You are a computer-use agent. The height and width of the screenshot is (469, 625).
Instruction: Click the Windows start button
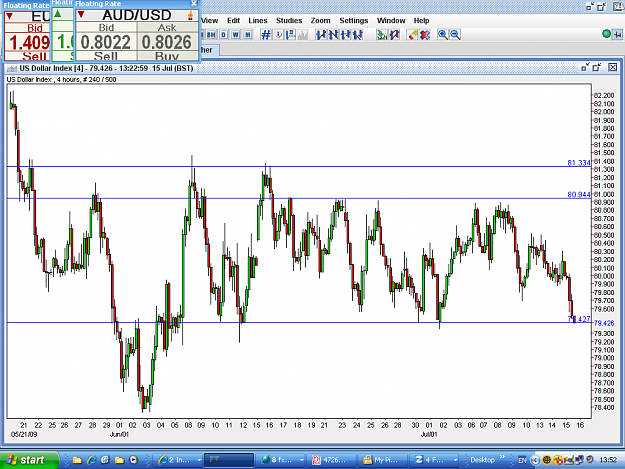29,460
